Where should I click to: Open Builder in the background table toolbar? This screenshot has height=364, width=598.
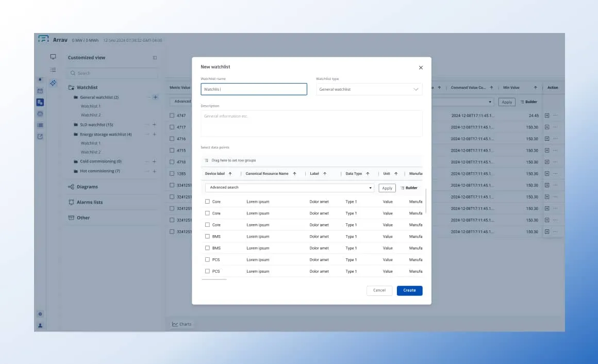click(529, 102)
